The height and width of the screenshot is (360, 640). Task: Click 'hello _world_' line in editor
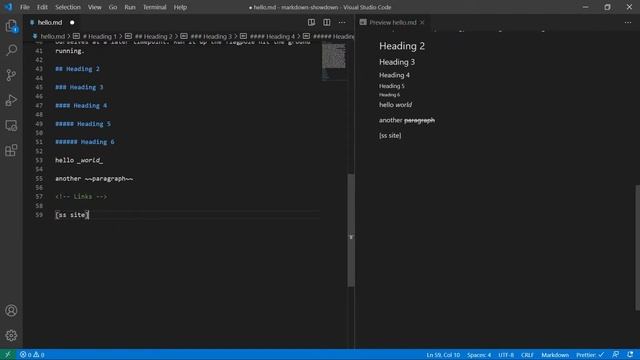click(x=79, y=160)
